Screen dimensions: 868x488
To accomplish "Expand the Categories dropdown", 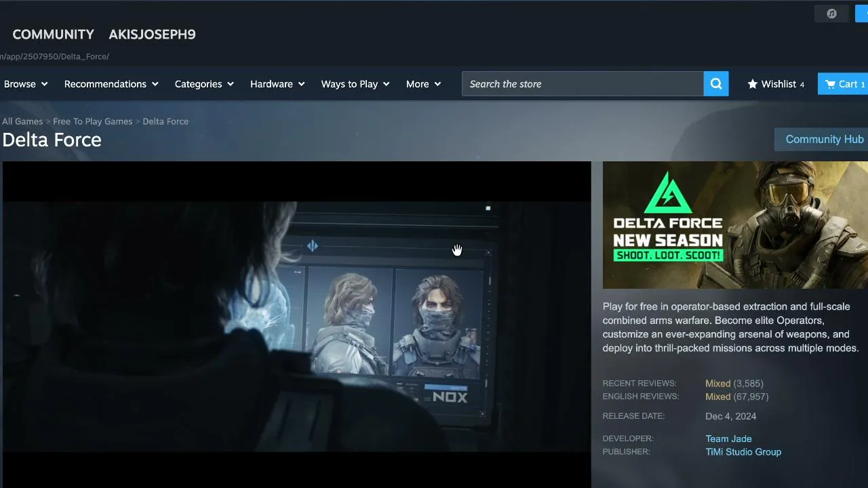I will click(x=204, y=84).
